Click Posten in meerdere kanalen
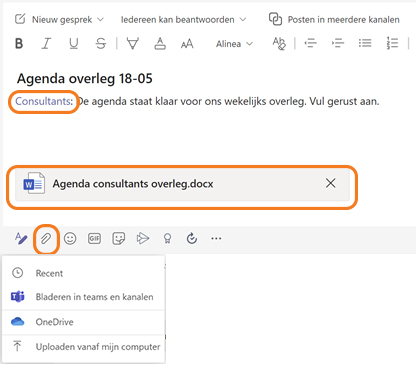 (344, 20)
